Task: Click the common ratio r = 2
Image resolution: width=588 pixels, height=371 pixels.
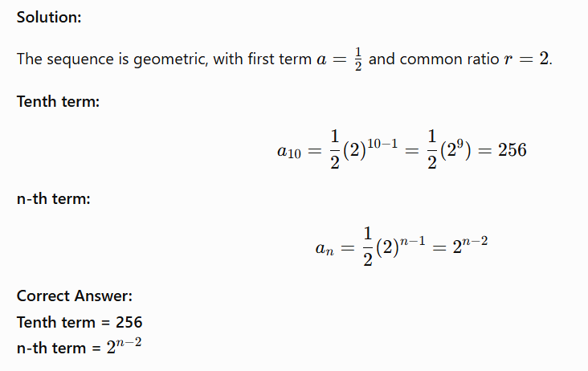Action: coord(527,59)
